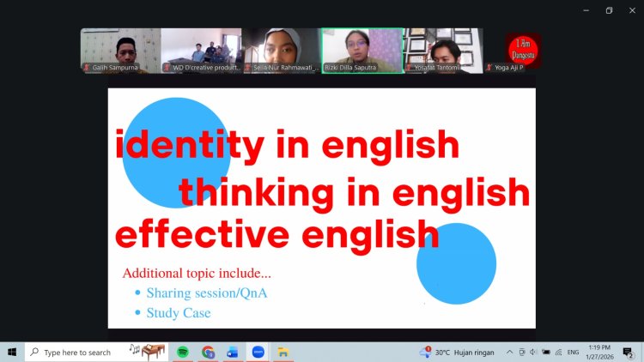Select Galih Sampurna's video tile

pos(120,51)
